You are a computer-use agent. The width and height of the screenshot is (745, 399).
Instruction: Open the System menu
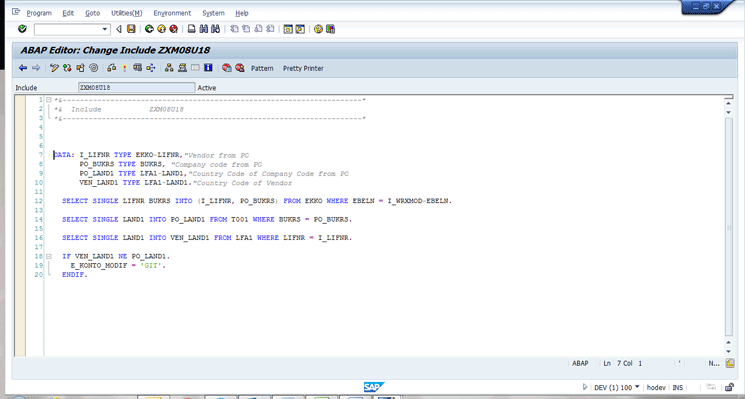[213, 13]
